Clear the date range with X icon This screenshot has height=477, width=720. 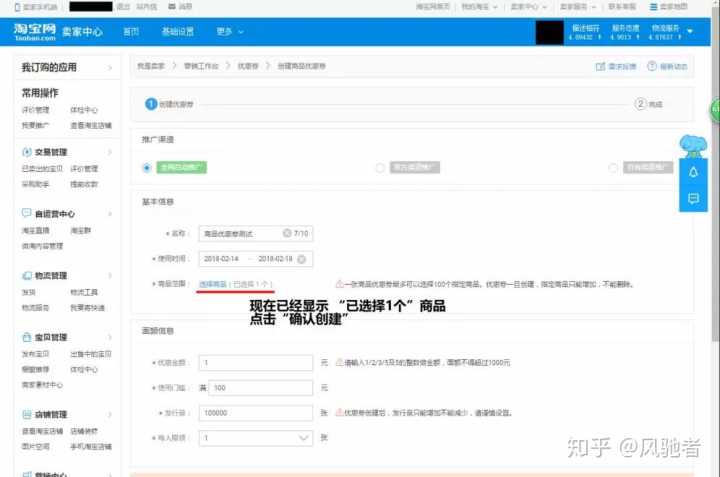point(300,259)
